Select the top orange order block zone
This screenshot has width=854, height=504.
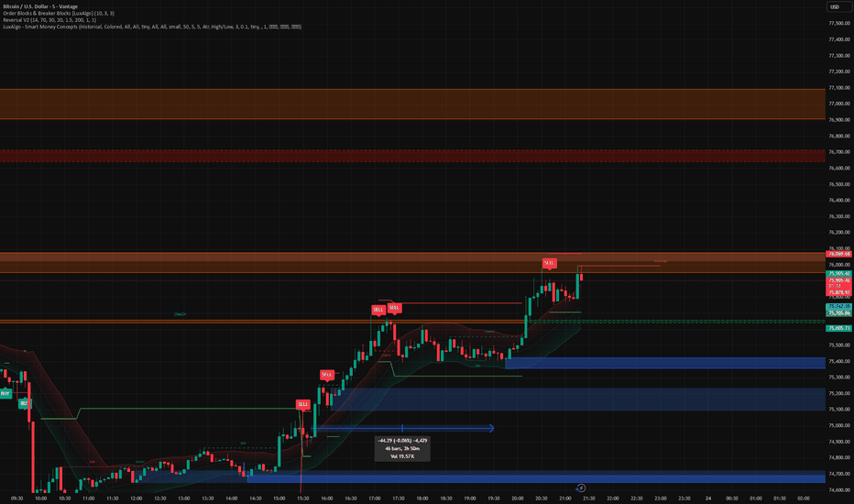pos(412,104)
